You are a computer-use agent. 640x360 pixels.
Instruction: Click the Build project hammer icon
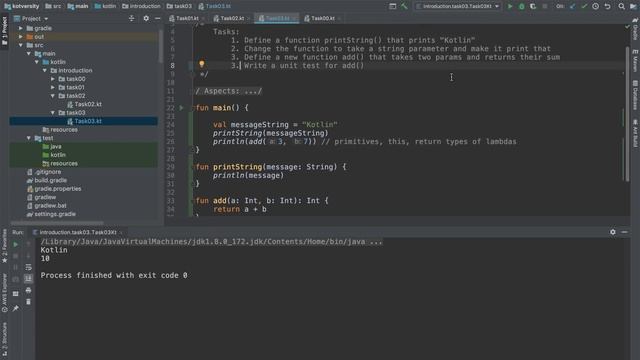(404, 7)
